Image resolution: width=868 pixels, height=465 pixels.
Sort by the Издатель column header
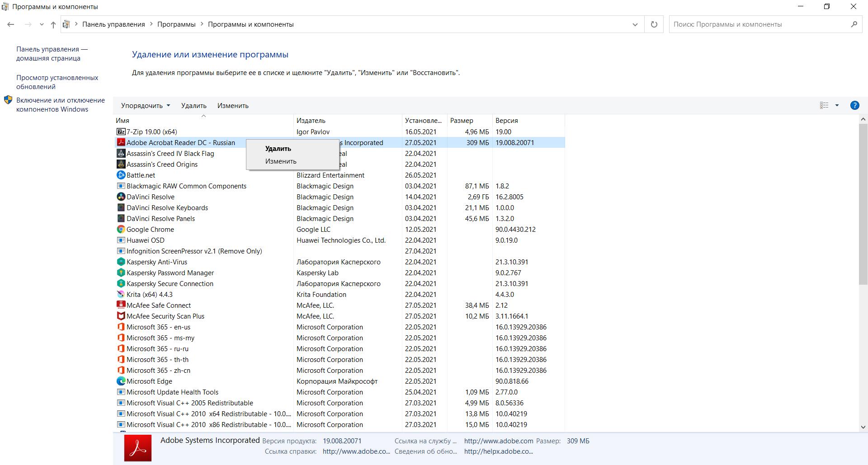348,121
